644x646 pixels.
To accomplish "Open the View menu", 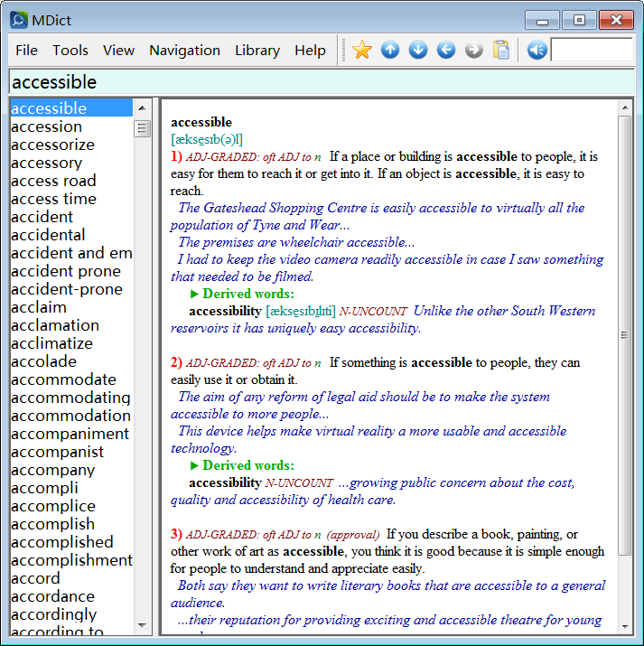I will point(118,51).
